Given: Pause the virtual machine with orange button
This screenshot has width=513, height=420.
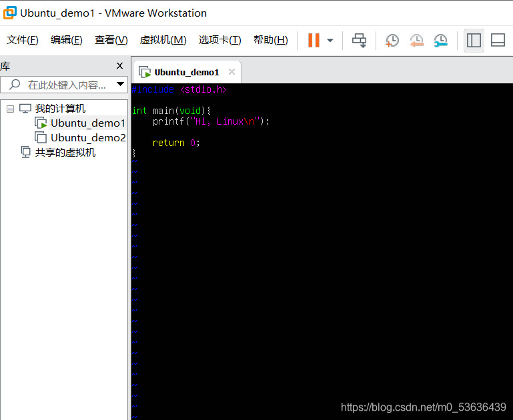Looking at the screenshot, I should tap(314, 40).
